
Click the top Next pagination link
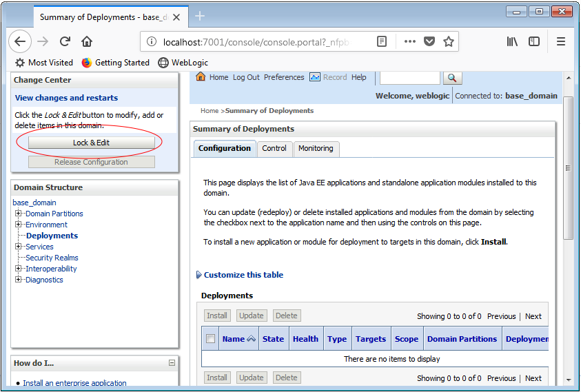tap(533, 316)
